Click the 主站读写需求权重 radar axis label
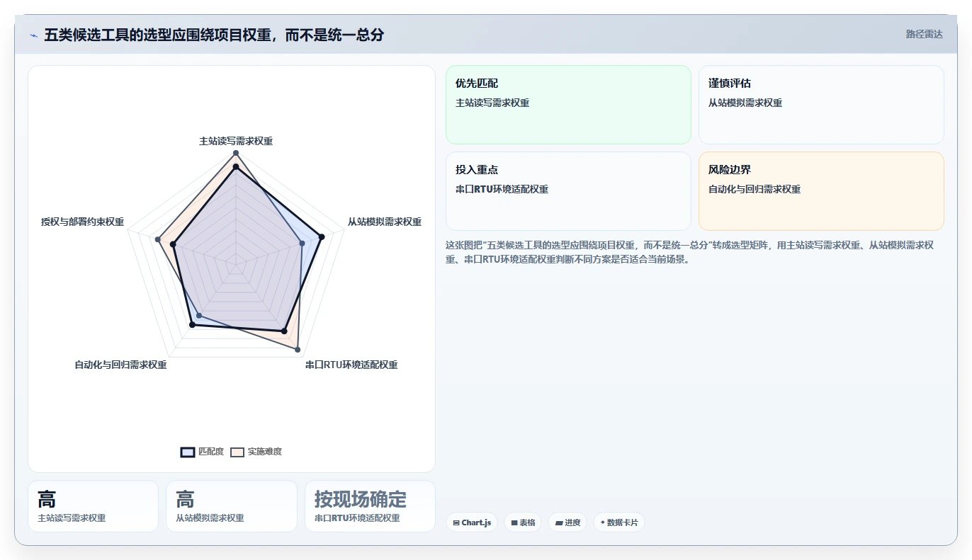Image resolution: width=972 pixels, height=560 pixels. tap(236, 141)
